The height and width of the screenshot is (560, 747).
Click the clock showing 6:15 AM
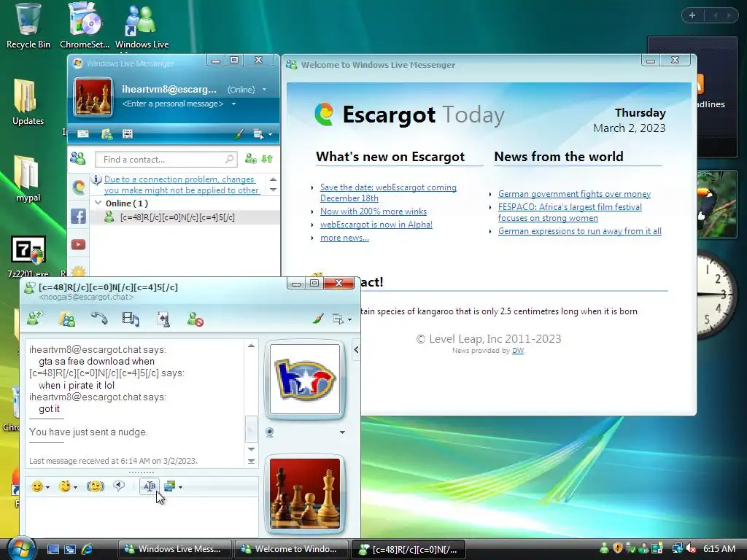719,548
